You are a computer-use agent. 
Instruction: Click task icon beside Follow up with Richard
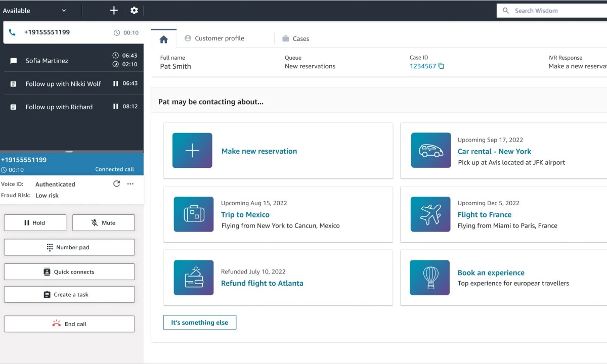14,107
